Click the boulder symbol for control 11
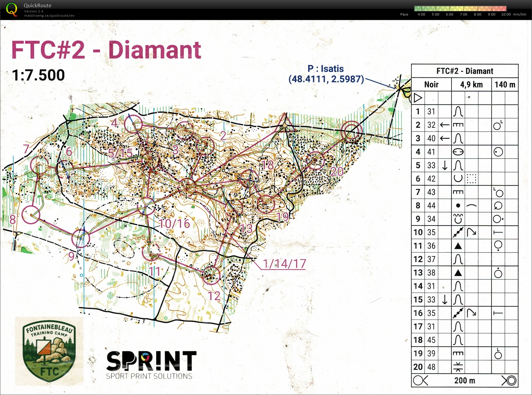 tap(458, 246)
